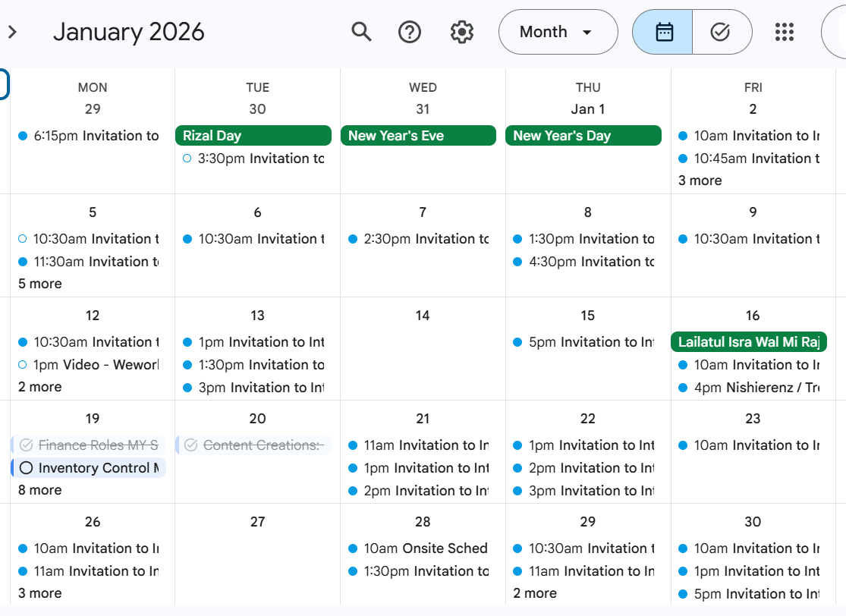Screen dimensions: 846x616
Task: Click the search magnifier icon
Action: (361, 32)
